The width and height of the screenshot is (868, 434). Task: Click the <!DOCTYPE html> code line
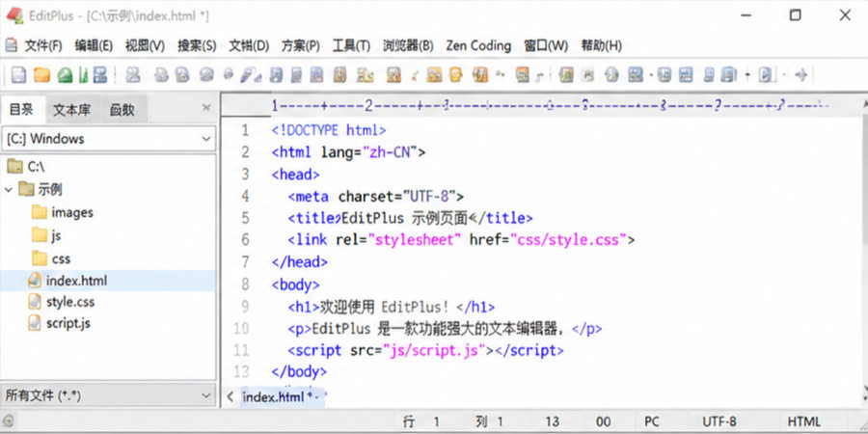tap(329, 130)
